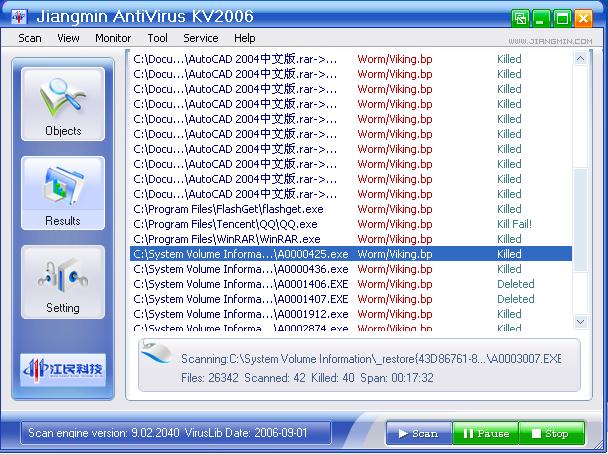Image resolution: width=608 pixels, height=455 pixels.
Task: Click Worm/Viking.bp name in QQ.exe row
Action: click(x=395, y=224)
